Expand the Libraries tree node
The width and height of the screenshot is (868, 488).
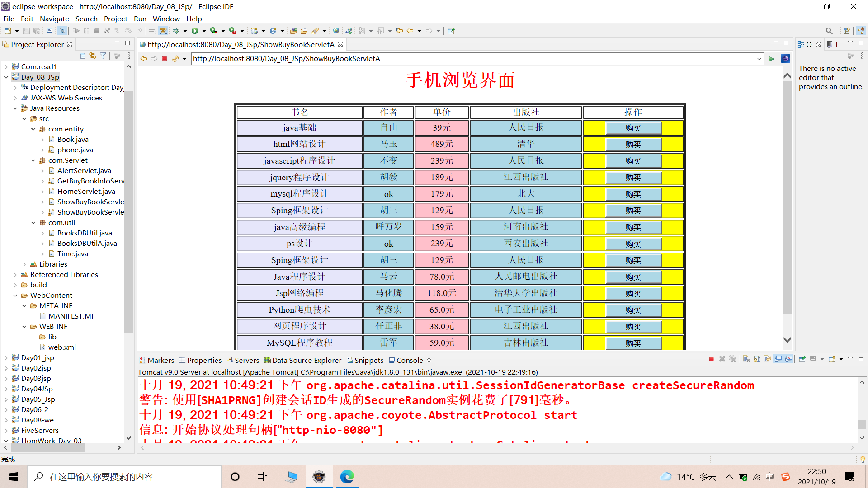tap(24, 264)
